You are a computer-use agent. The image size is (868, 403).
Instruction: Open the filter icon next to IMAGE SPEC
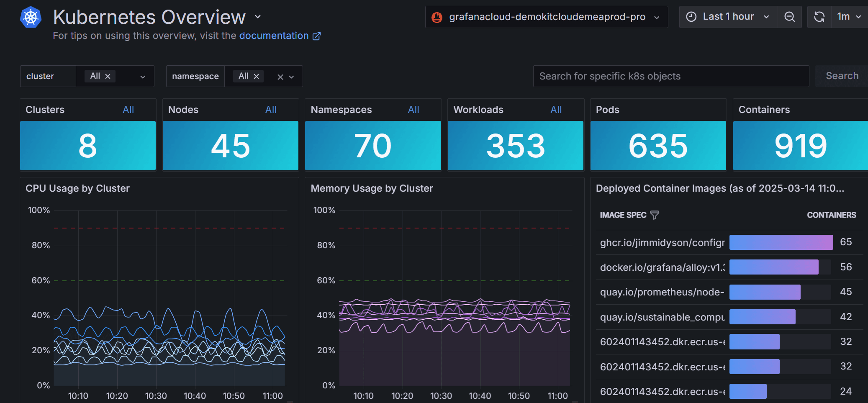pyautogui.click(x=655, y=215)
